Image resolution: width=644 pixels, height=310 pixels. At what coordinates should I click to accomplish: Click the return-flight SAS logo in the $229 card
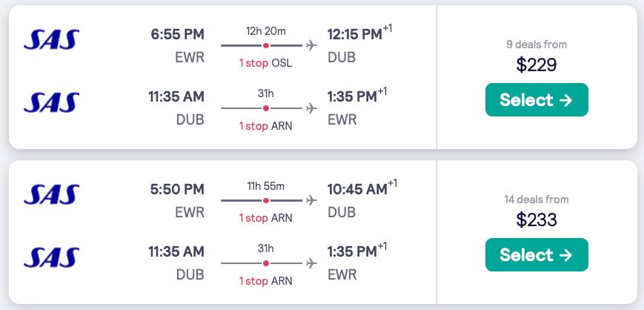point(51,102)
